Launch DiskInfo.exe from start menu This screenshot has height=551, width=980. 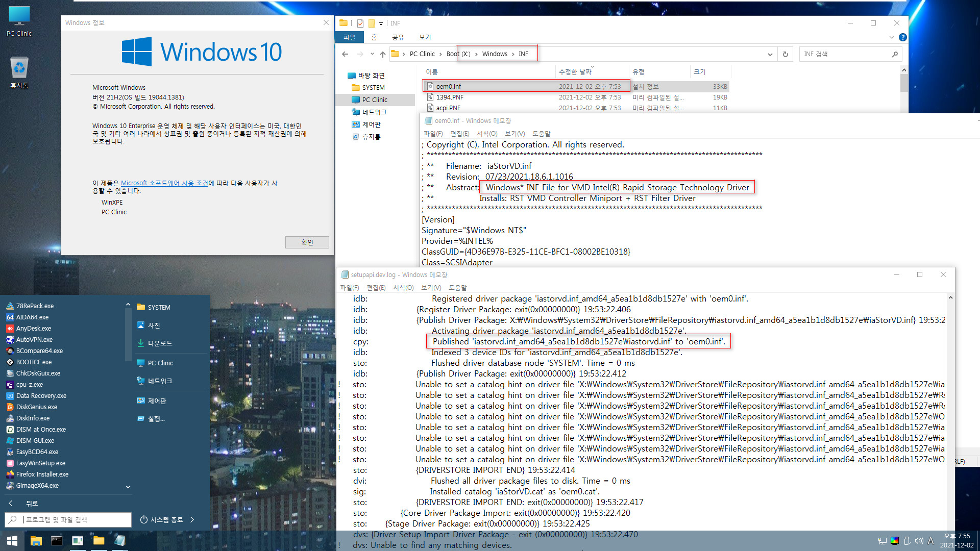coord(33,418)
